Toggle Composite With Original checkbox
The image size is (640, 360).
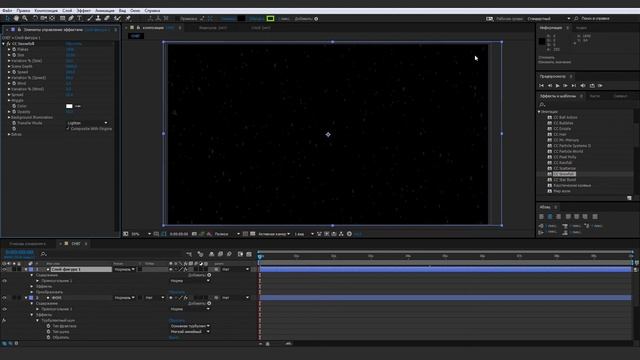tap(68, 129)
